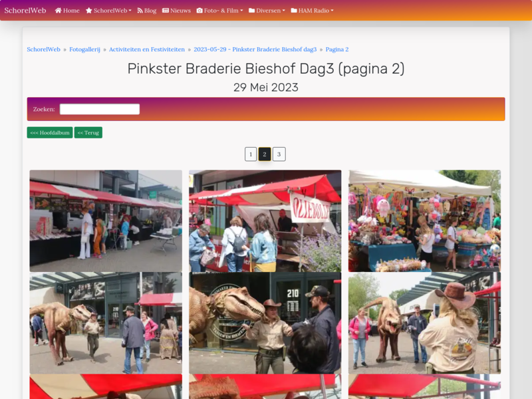Open the Nieuws menu item
The height and width of the screenshot is (399, 532).
(x=176, y=11)
